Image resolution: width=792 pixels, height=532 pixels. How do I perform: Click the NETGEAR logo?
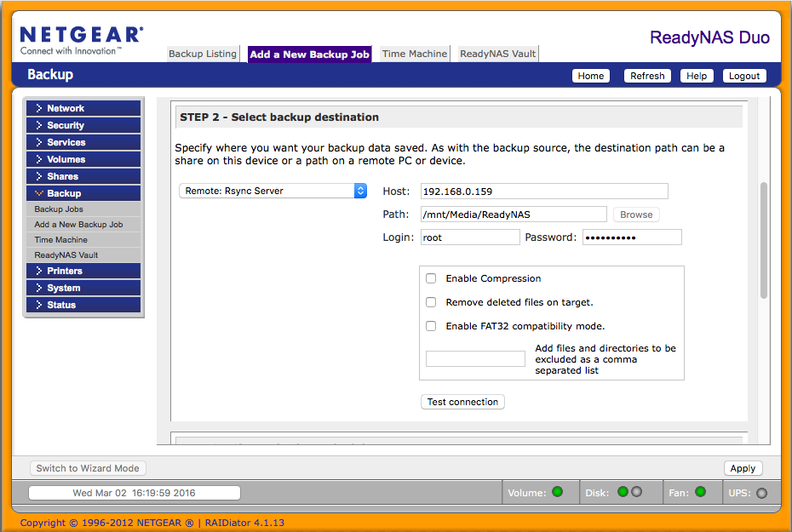(x=81, y=40)
